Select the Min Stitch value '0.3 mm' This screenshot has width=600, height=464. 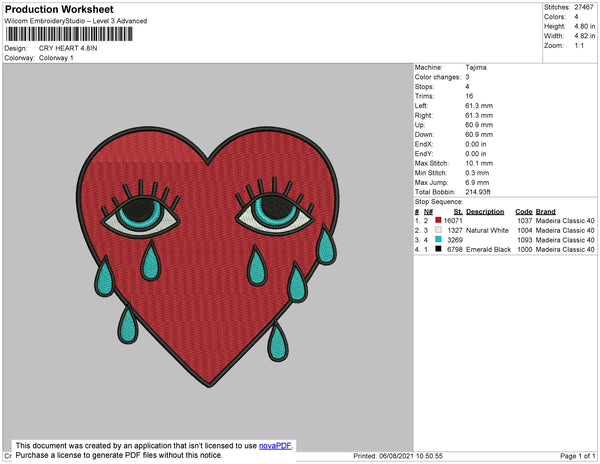click(x=477, y=173)
